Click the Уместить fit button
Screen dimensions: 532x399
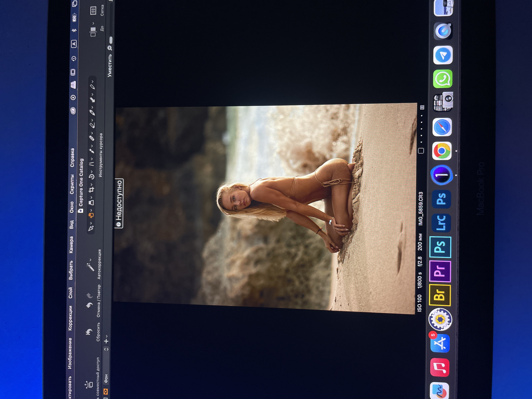pos(110,66)
